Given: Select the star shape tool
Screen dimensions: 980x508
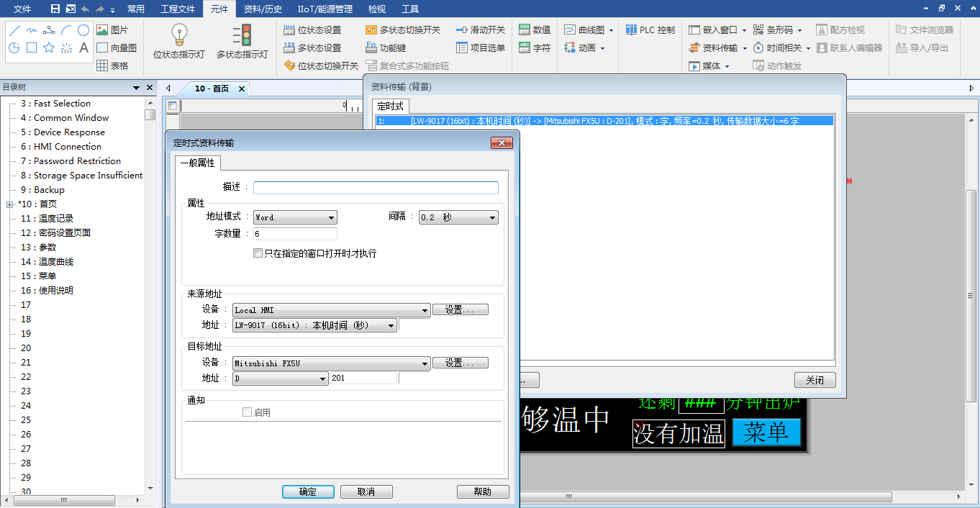Looking at the screenshot, I should click(x=49, y=48).
